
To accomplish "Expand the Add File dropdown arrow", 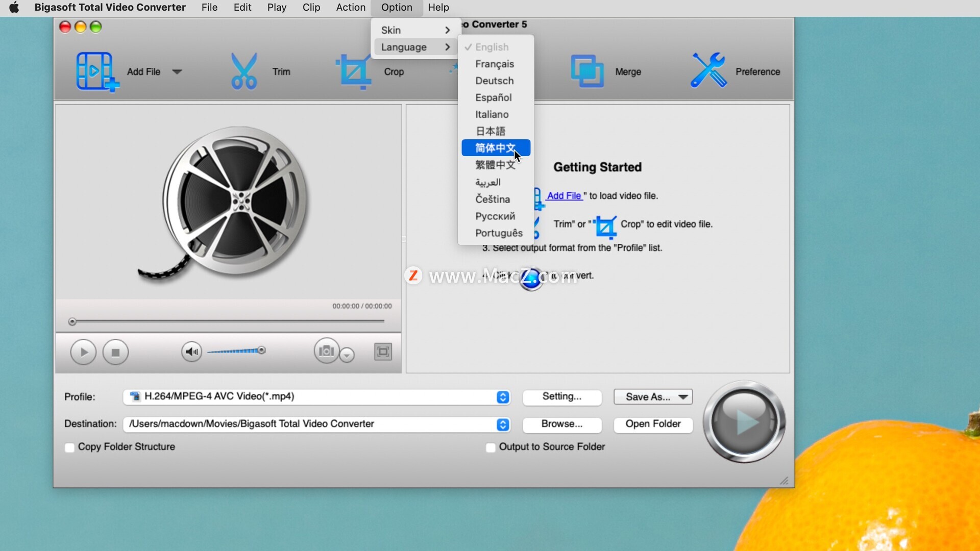I will pos(177,72).
